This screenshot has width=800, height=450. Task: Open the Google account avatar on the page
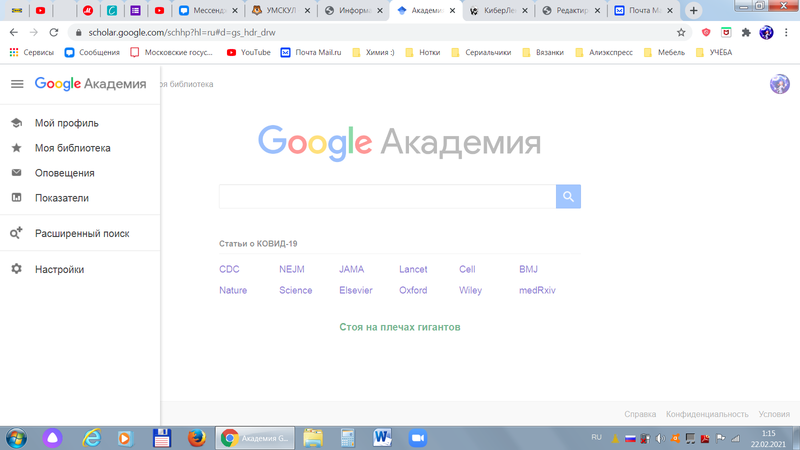[780, 84]
